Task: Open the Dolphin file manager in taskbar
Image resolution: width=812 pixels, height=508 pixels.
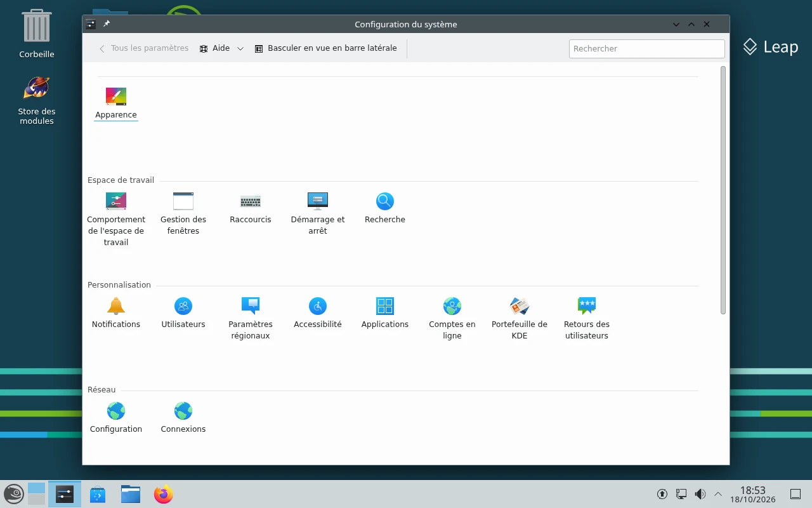Action: [131, 494]
